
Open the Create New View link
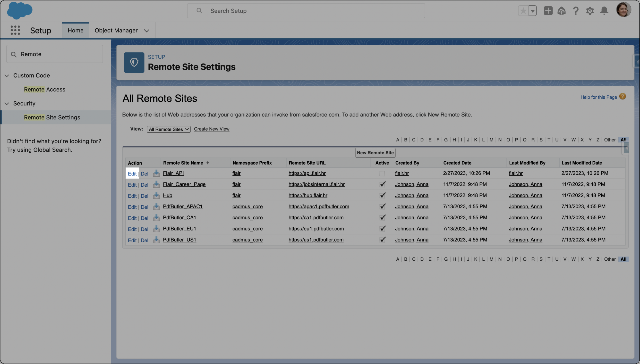coord(211,129)
